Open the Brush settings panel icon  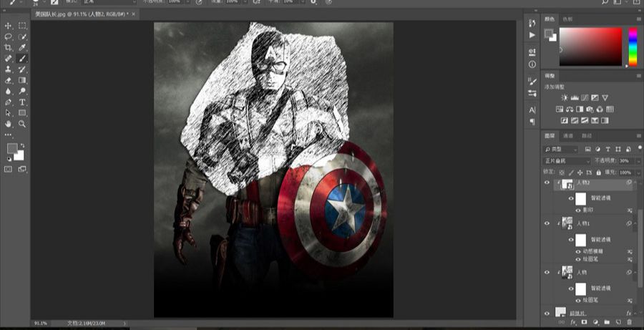(532, 82)
